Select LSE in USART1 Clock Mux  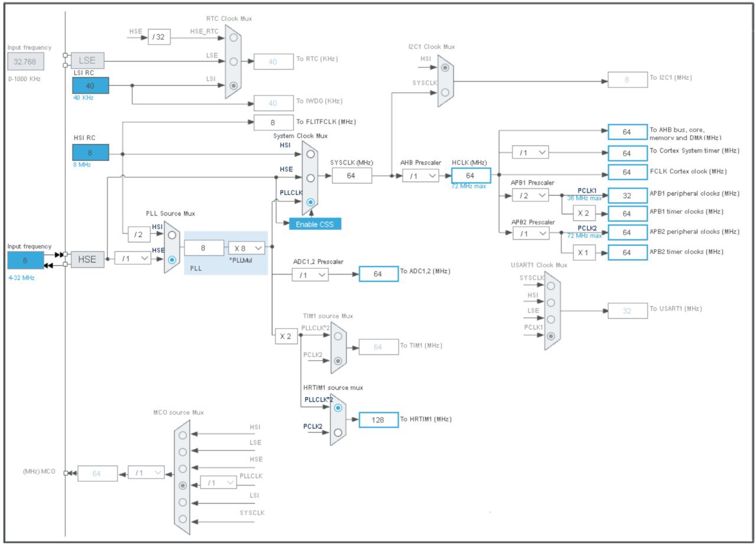point(551,319)
